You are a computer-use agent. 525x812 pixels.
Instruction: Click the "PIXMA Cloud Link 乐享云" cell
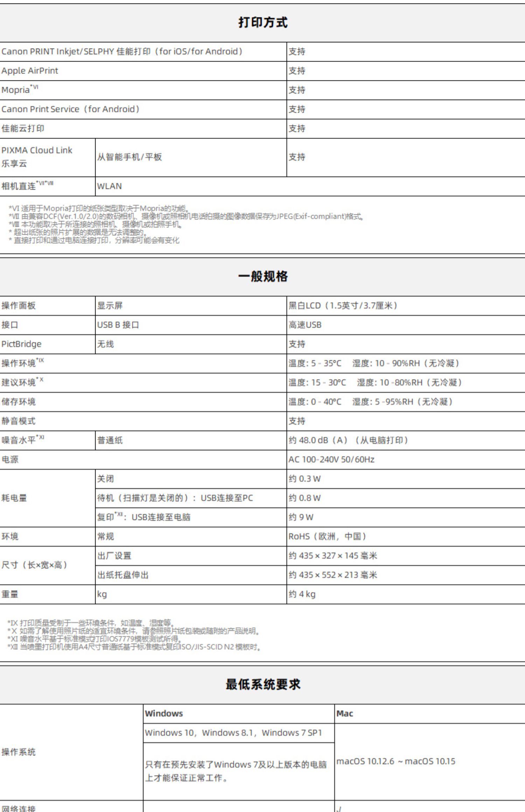pyautogui.click(x=37, y=157)
